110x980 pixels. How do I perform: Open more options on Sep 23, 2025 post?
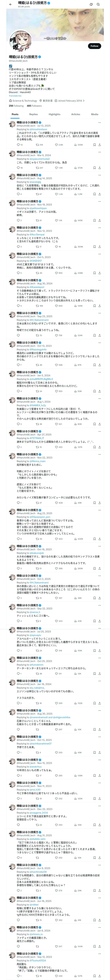click(99, 313)
